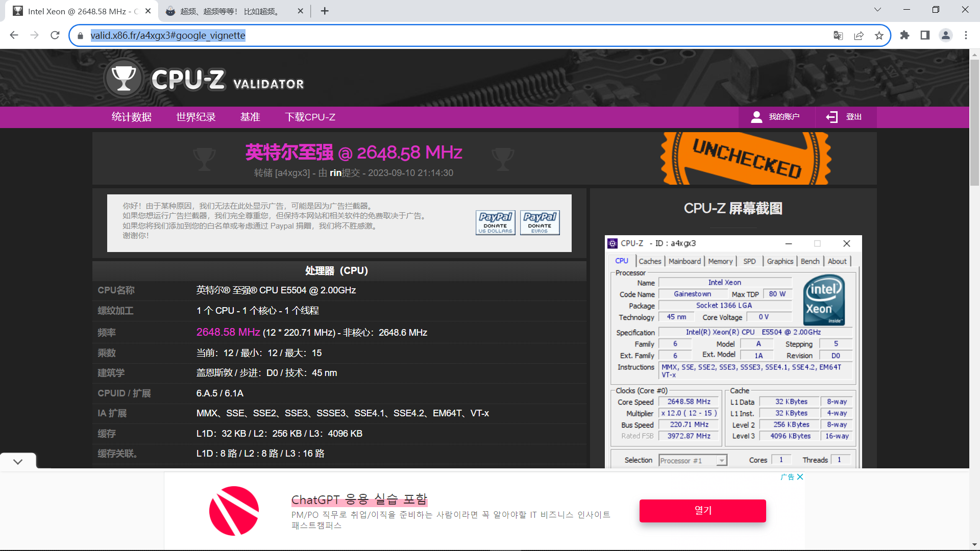The width and height of the screenshot is (980, 551).
Task: Click the share page icon
Action: coord(859,35)
